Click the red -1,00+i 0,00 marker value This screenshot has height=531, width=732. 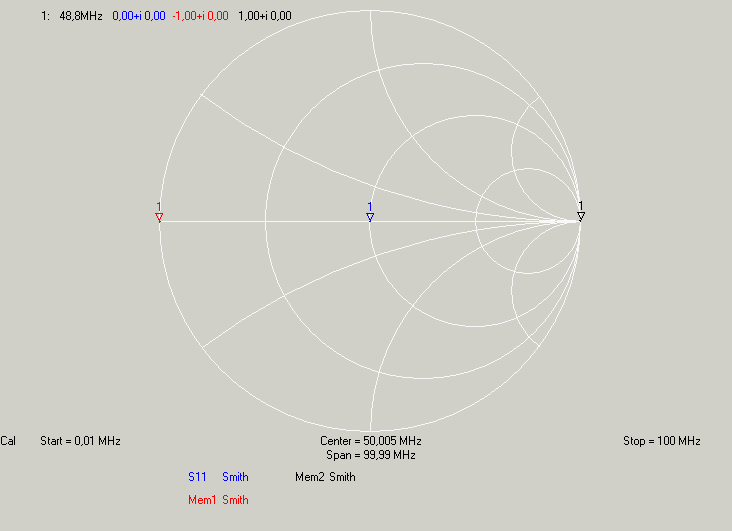200,16
